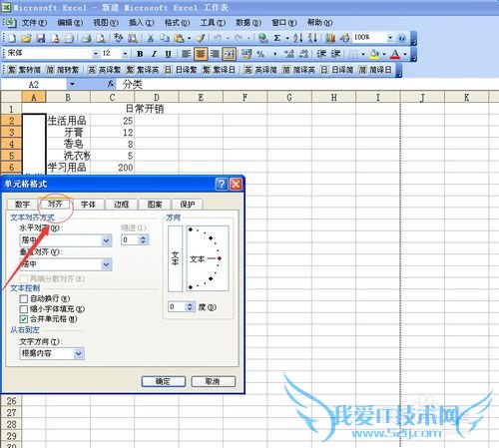Click the 简转繁 conversion button

click(63, 70)
